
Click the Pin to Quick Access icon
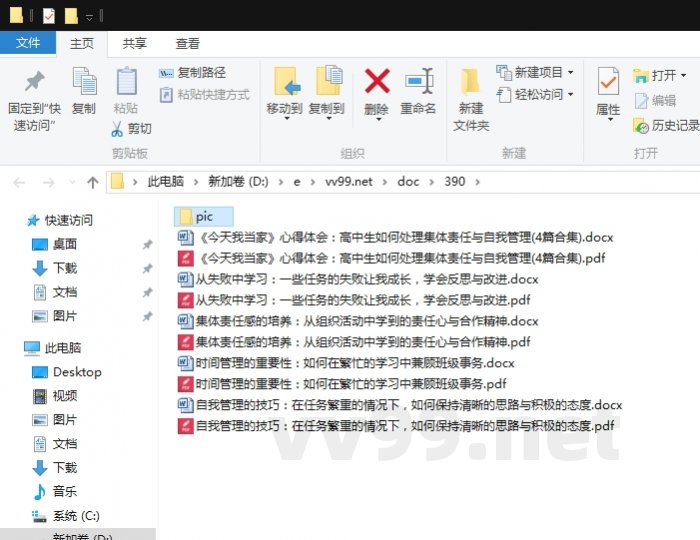(34, 82)
